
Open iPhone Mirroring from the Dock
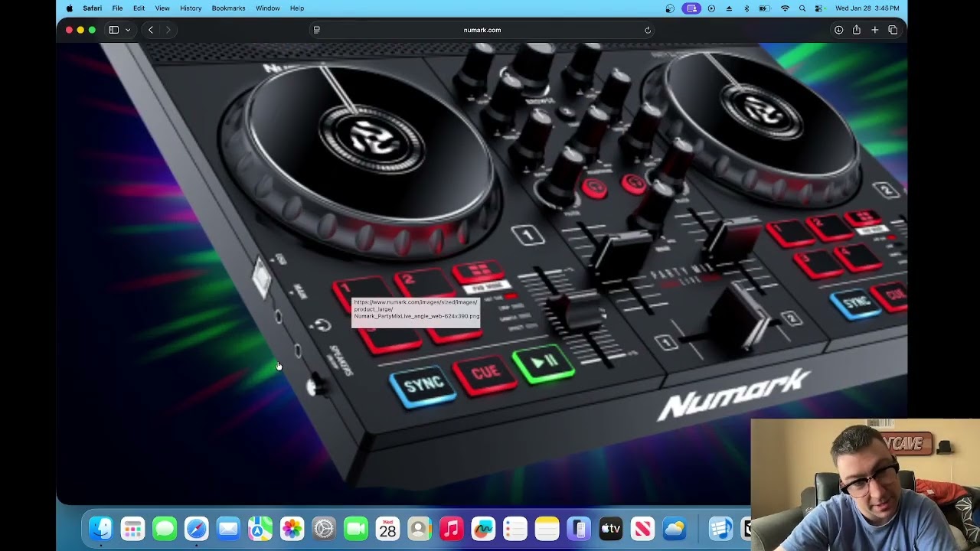tap(580, 529)
